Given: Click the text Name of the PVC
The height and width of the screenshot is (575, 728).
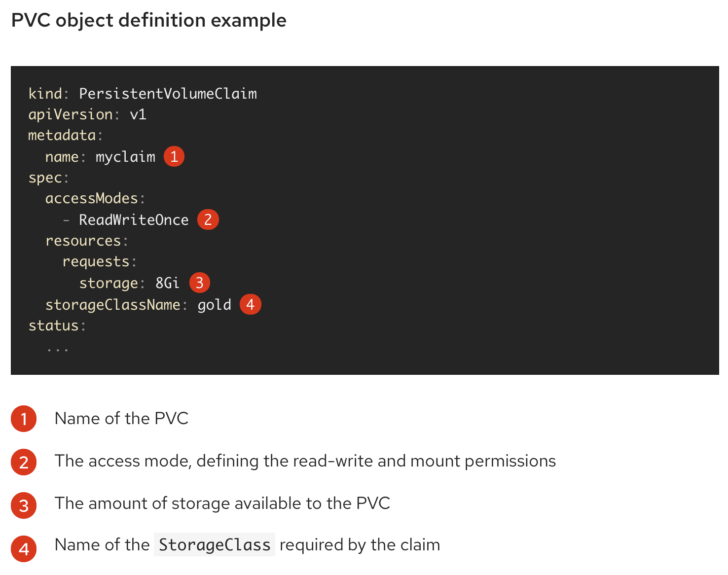Looking at the screenshot, I should (x=122, y=418).
